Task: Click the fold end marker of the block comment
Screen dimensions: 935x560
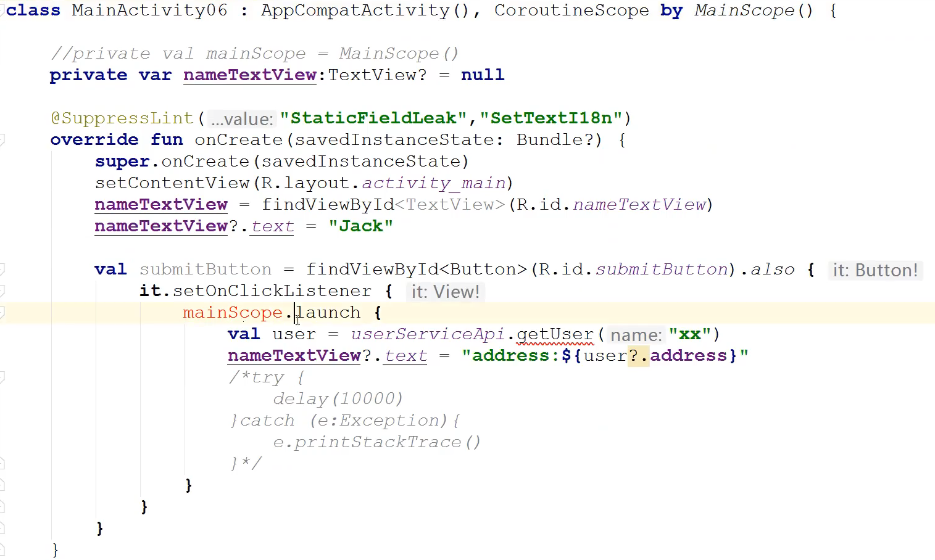Action: [x=2, y=464]
